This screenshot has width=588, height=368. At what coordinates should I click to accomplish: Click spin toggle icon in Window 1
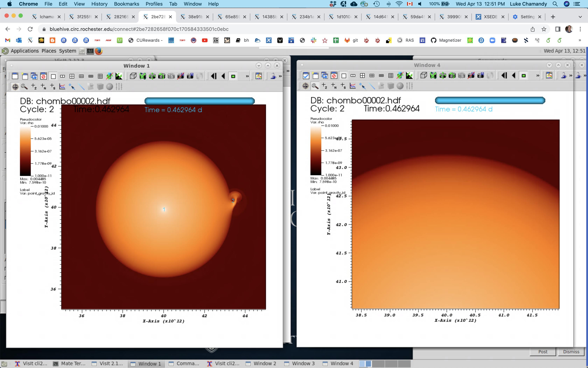110,76
